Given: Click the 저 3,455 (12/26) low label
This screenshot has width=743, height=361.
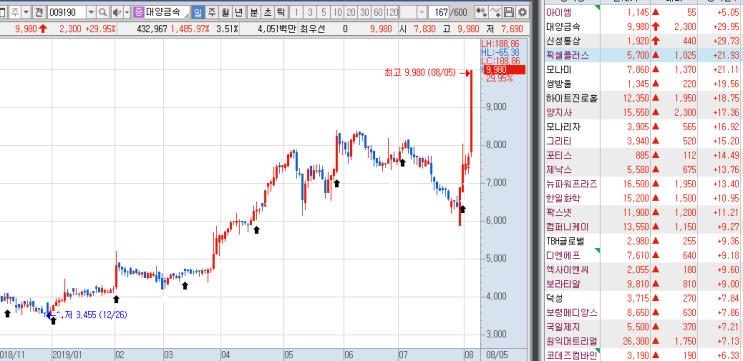Looking at the screenshot, I should (x=96, y=315).
